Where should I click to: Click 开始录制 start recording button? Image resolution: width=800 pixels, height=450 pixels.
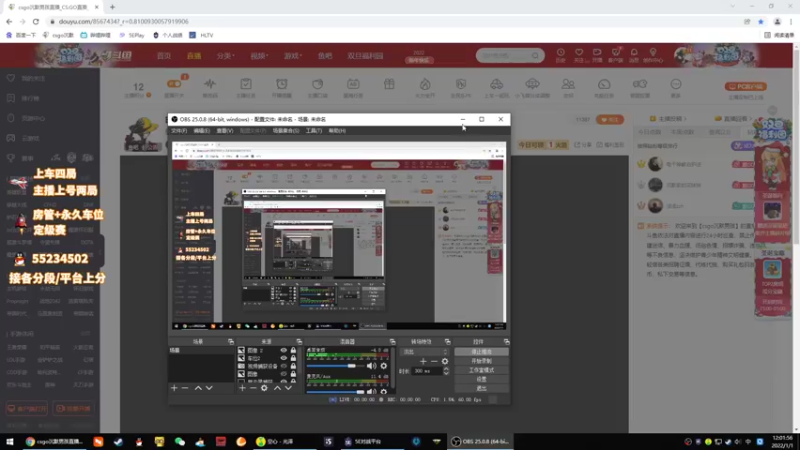481,361
